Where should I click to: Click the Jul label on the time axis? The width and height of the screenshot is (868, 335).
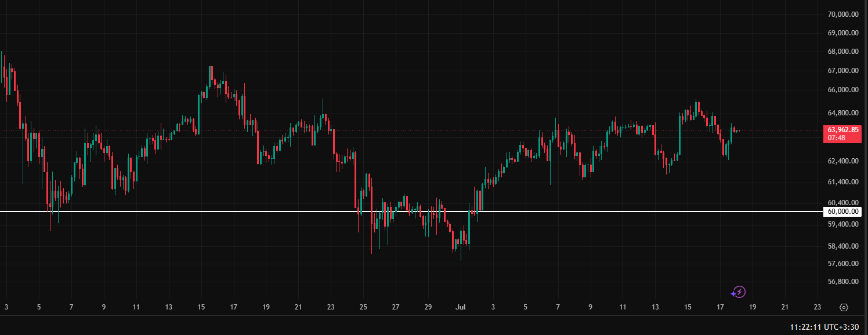point(461,308)
